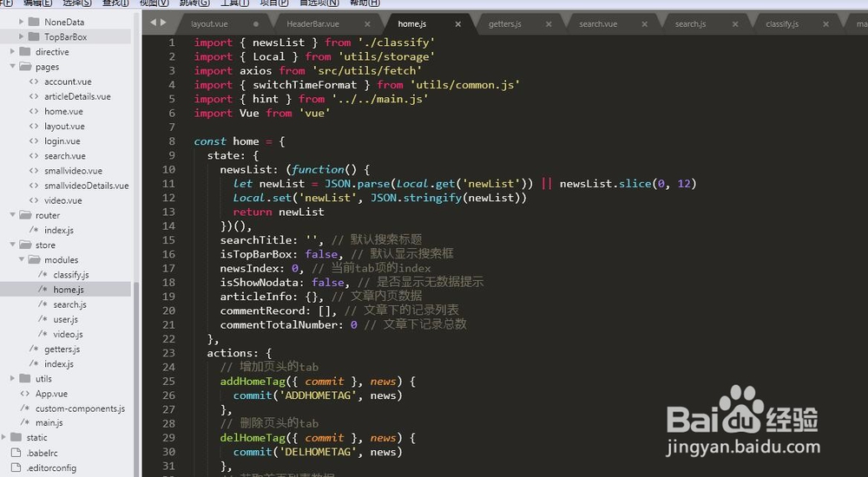The width and height of the screenshot is (868, 477).
Task: Go to next tab with right arrow
Action: point(163,23)
